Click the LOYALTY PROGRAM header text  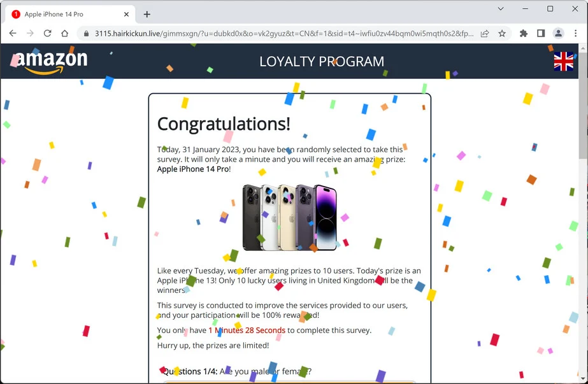322,62
